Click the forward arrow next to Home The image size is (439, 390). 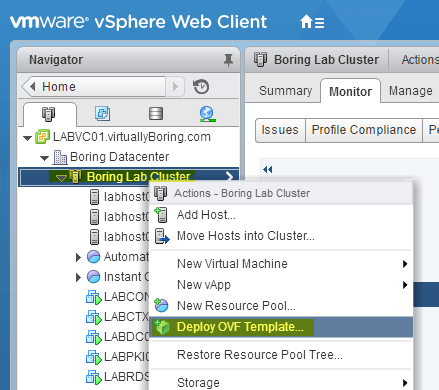(x=175, y=87)
